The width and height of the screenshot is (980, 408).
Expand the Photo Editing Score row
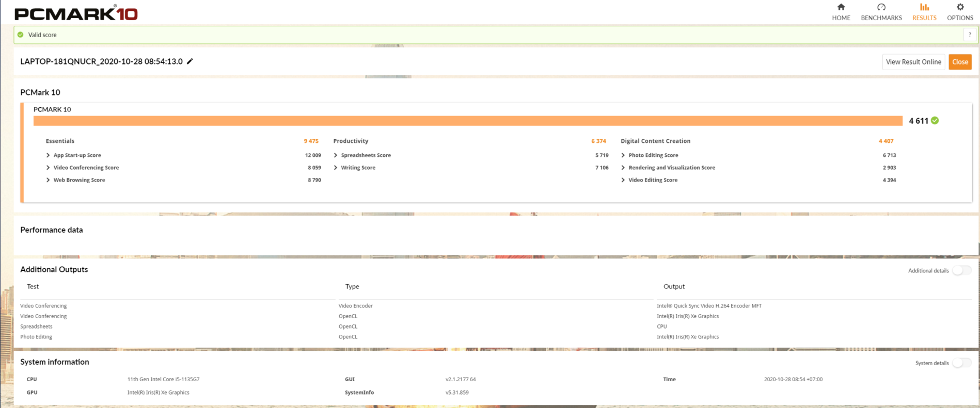[758, 155]
